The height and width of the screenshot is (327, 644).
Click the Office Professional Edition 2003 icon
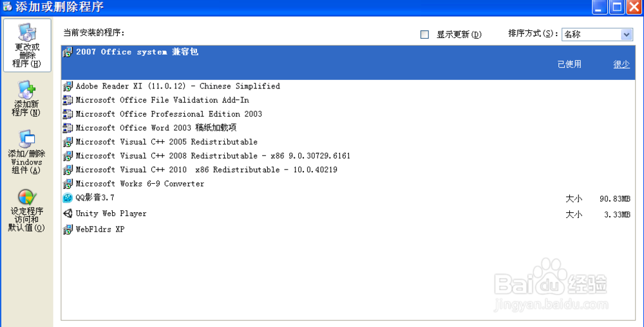tap(68, 114)
